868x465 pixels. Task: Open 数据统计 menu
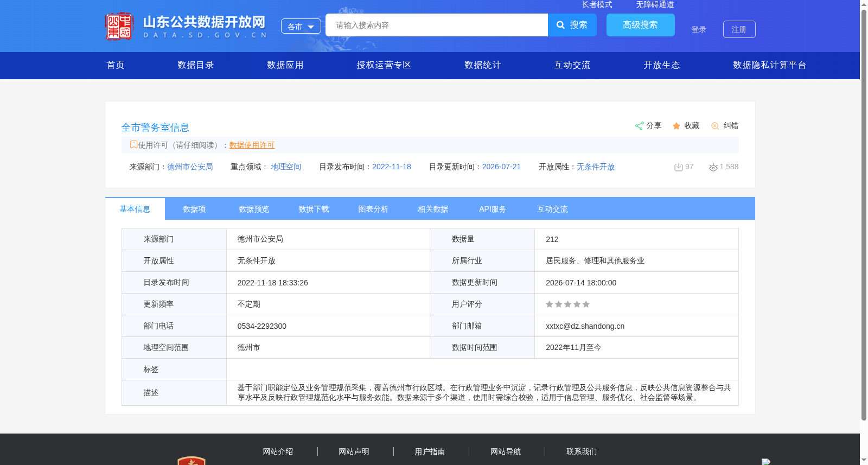pos(483,65)
